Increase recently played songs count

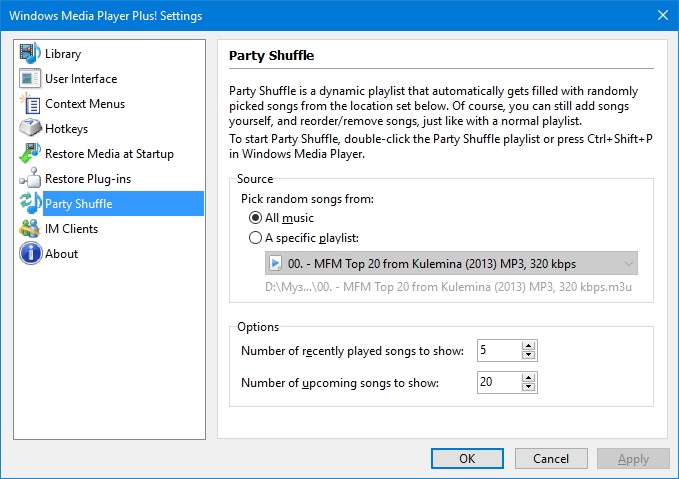pos(528,346)
